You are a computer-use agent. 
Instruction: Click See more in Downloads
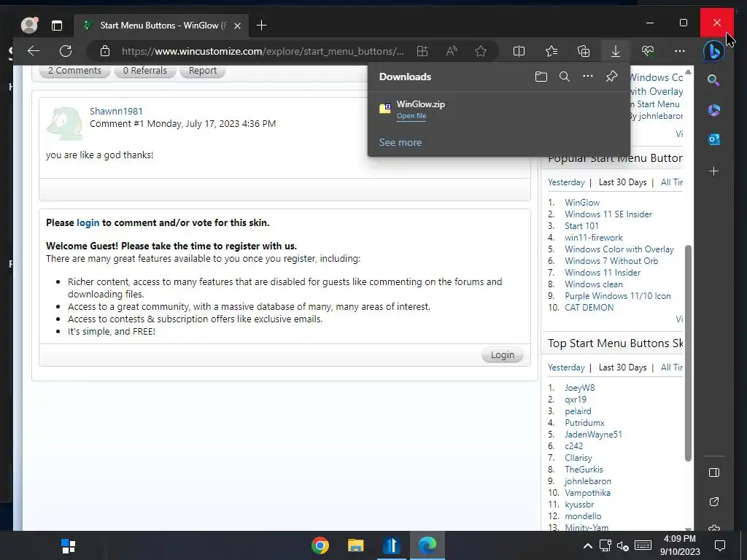coord(400,142)
